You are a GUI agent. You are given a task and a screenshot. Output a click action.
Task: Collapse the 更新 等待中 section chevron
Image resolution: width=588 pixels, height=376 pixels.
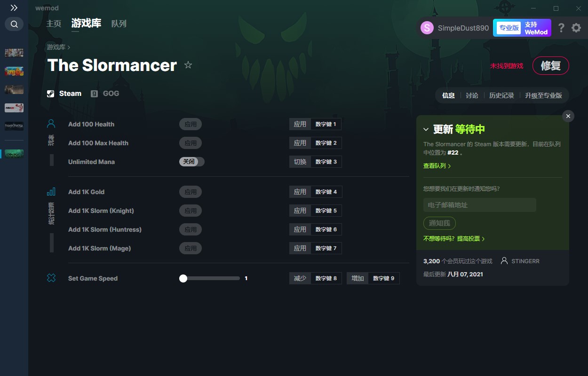tap(426, 129)
